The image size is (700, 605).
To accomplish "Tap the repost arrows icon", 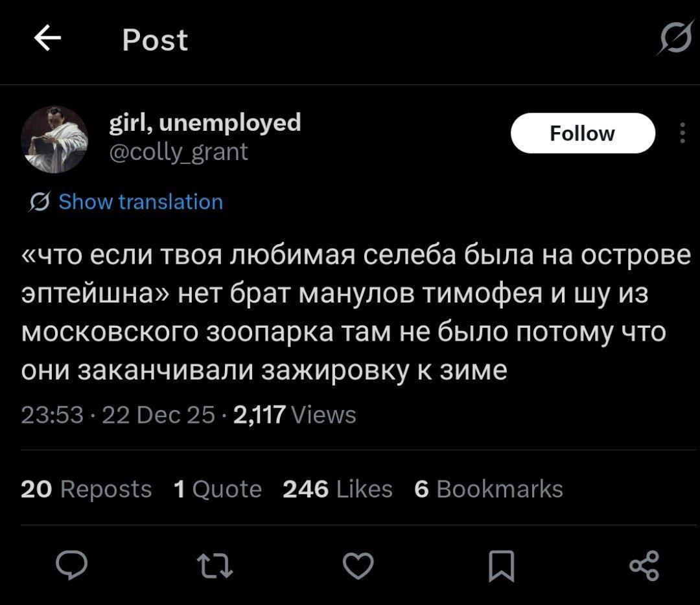I will pos(215,566).
